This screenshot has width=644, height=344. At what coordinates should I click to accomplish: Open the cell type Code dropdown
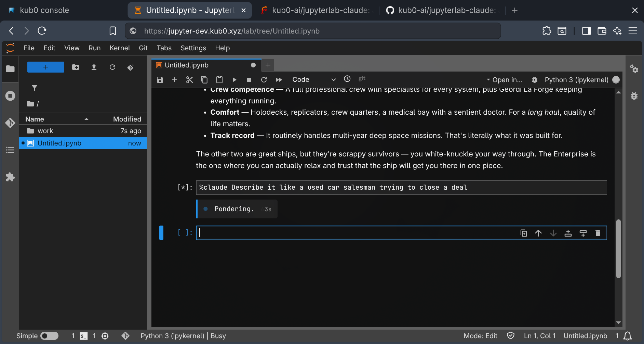313,80
